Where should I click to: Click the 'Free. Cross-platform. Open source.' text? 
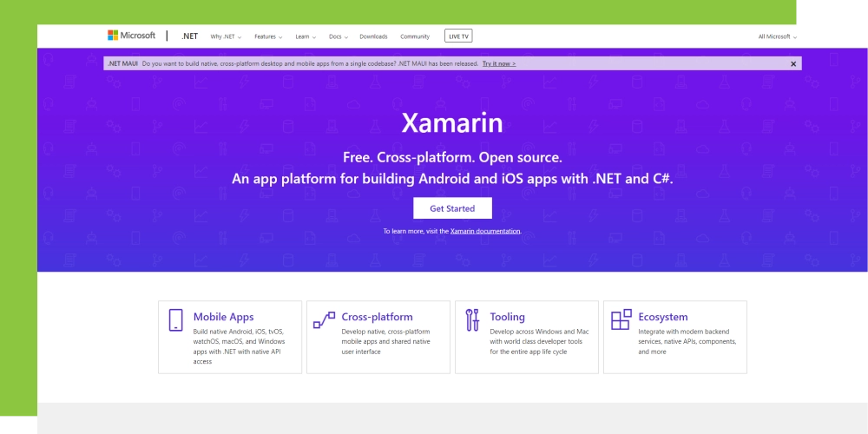[x=452, y=158]
